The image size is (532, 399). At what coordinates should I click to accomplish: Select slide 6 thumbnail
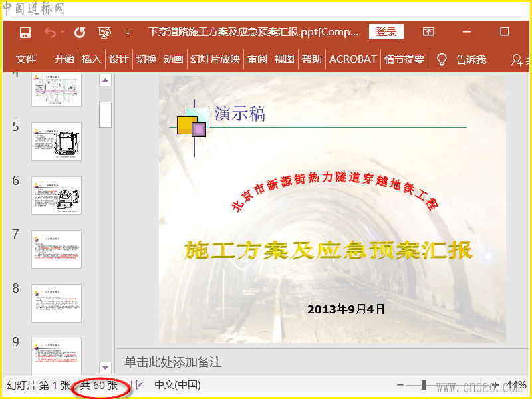pos(57,196)
